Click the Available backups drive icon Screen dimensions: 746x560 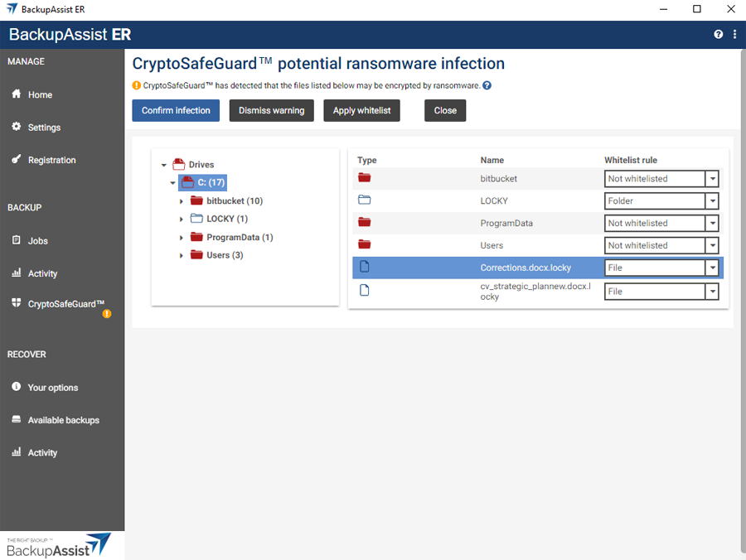point(17,419)
